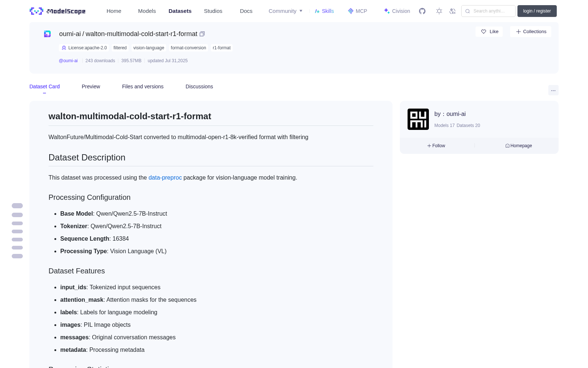588x368 pixels.
Task: Click the filtered tag
Action: pos(120,48)
